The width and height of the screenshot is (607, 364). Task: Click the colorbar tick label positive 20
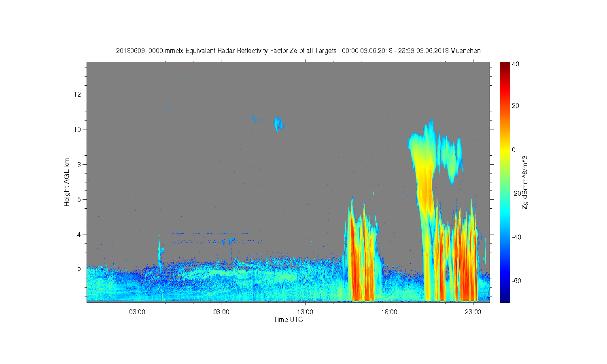[515, 106]
